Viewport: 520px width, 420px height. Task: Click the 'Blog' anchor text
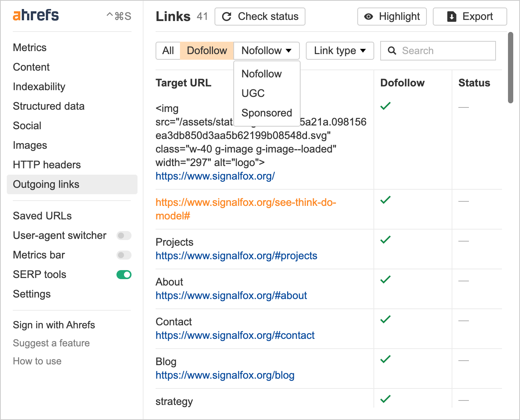coord(166,362)
